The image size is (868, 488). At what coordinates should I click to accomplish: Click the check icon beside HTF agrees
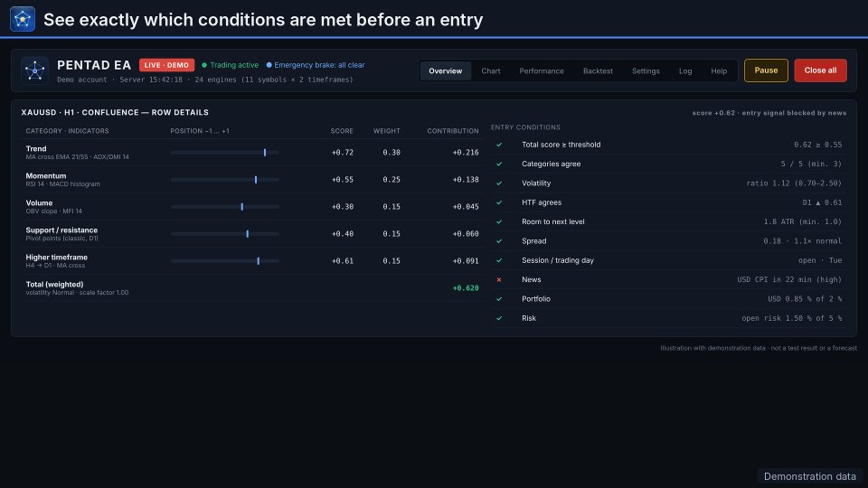coord(499,202)
